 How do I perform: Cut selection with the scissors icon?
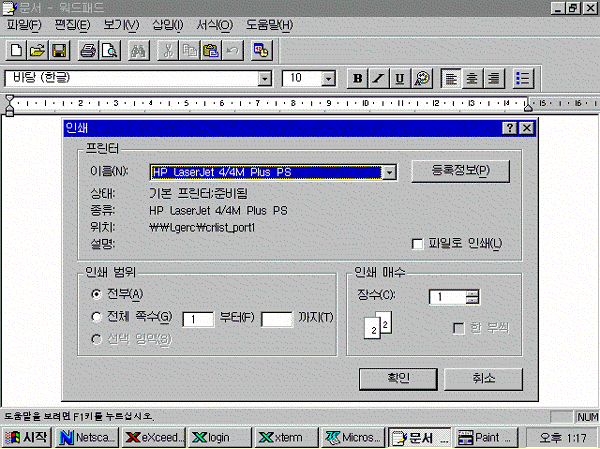click(x=168, y=50)
